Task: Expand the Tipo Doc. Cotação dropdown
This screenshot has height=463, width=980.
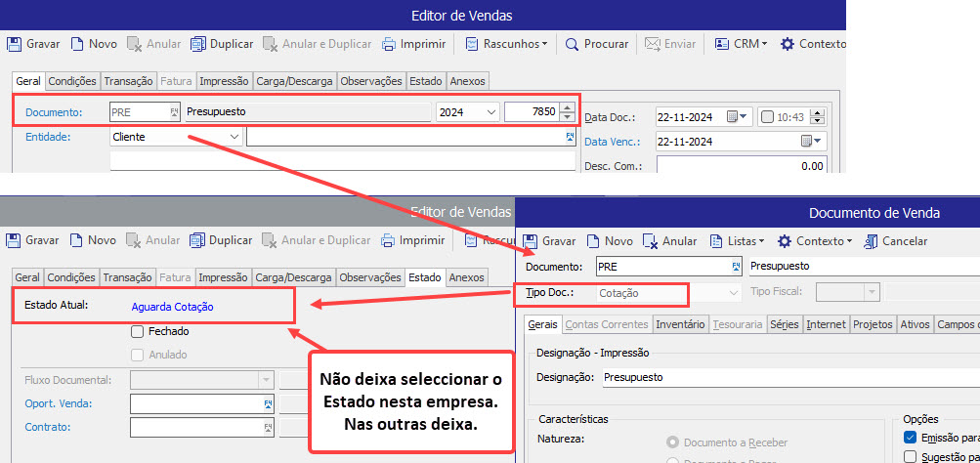Action: [x=734, y=292]
